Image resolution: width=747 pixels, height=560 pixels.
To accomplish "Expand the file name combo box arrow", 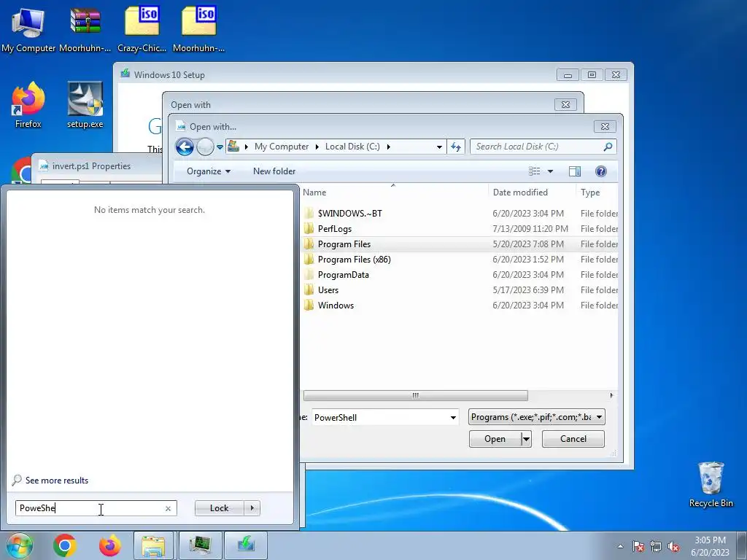I will [x=452, y=418].
